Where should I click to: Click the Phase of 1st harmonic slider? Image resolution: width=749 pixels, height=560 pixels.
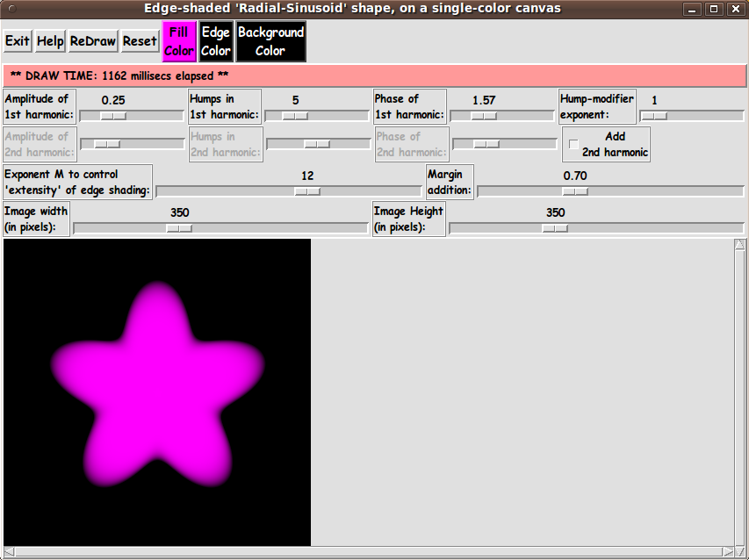(483, 116)
